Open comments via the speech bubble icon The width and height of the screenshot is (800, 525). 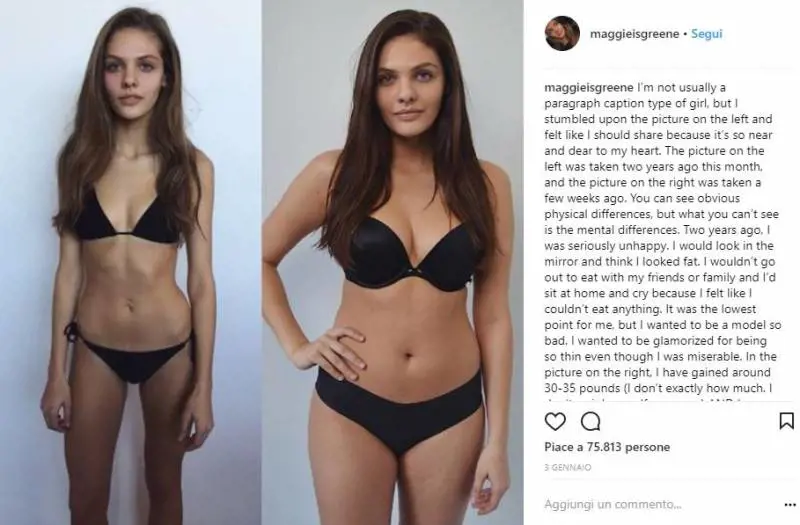click(x=591, y=421)
